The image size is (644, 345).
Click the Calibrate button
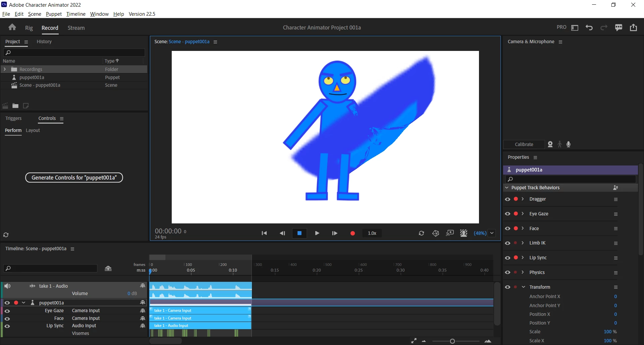point(524,144)
